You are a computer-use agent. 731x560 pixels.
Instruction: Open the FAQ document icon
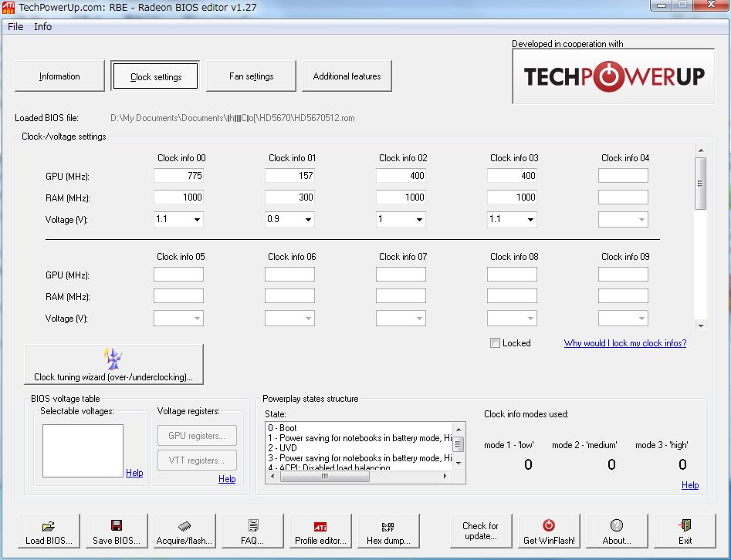pos(252,525)
